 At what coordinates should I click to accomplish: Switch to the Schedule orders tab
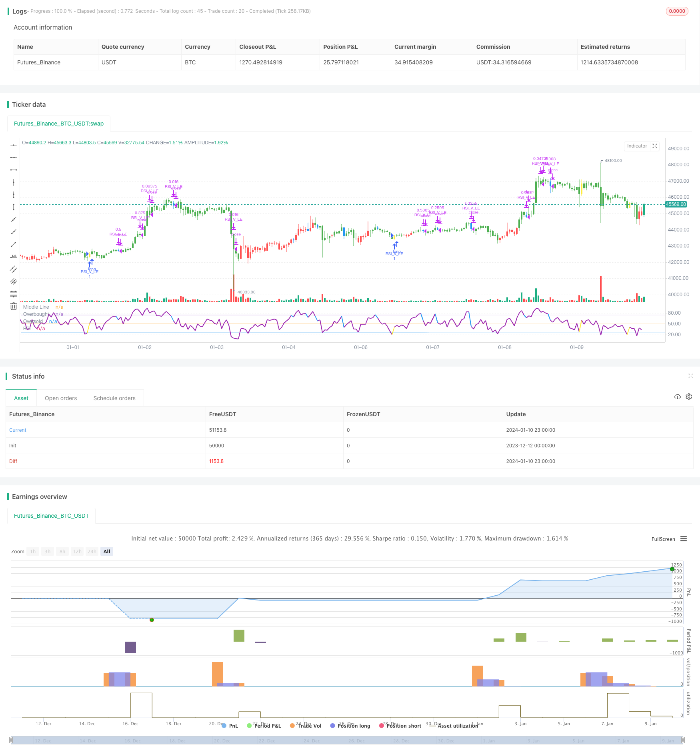coord(114,398)
